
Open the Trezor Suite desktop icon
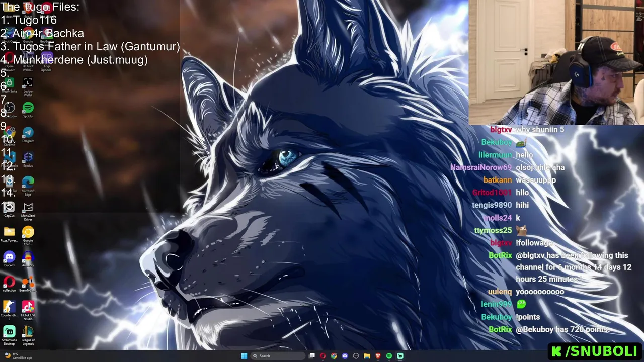(9, 85)
